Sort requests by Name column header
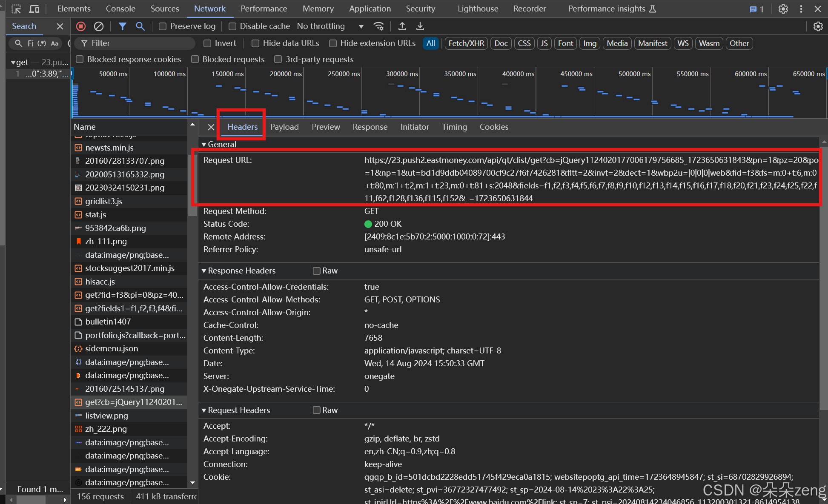The height and width of the screenshot is (504, 828). tap(129, 127)
